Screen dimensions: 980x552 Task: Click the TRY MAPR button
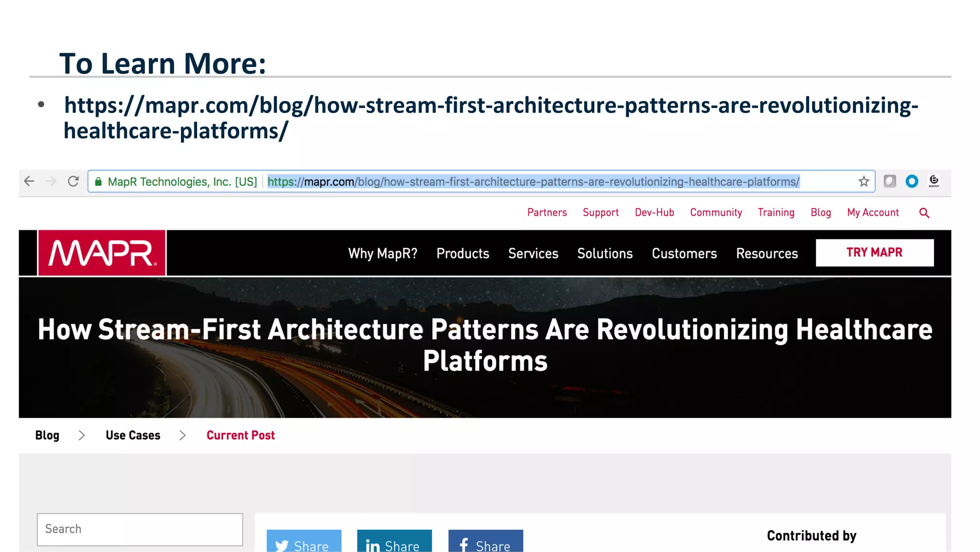coord(874,253)
